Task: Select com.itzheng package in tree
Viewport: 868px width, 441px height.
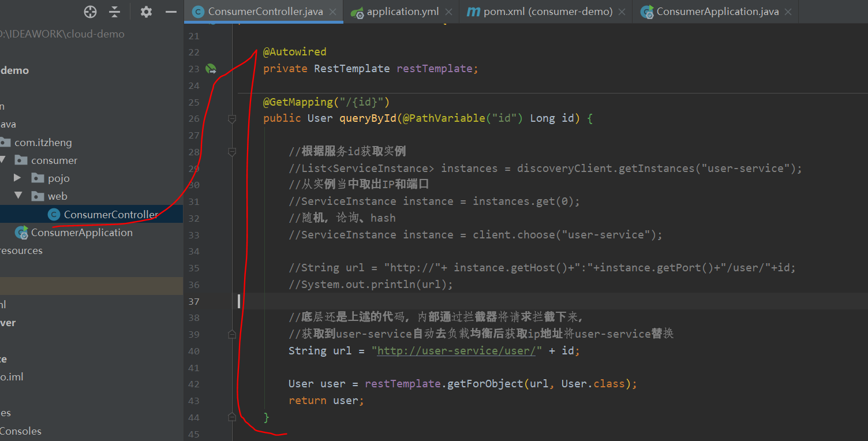Action: (x=43, y=143)
